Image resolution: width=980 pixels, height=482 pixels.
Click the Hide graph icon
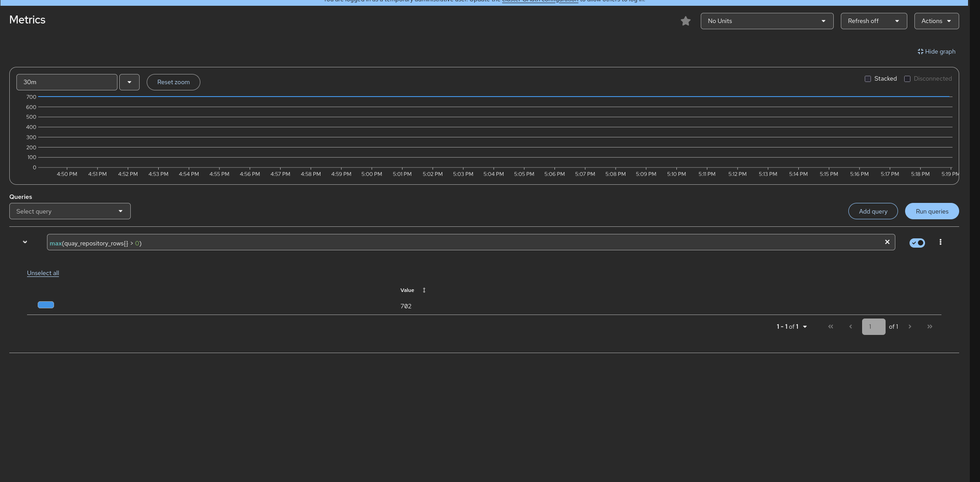pos(920,52)
